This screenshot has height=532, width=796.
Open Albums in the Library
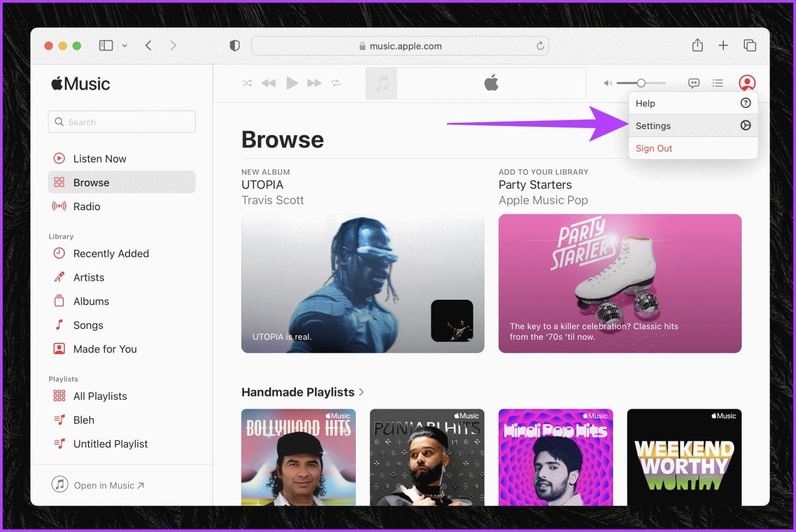click(122, 301)
